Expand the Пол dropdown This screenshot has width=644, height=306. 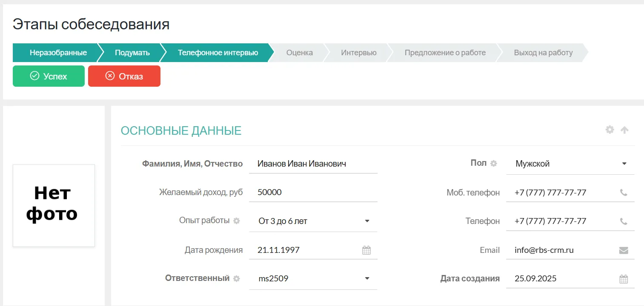pyautogui.click(x=624, y=164)
